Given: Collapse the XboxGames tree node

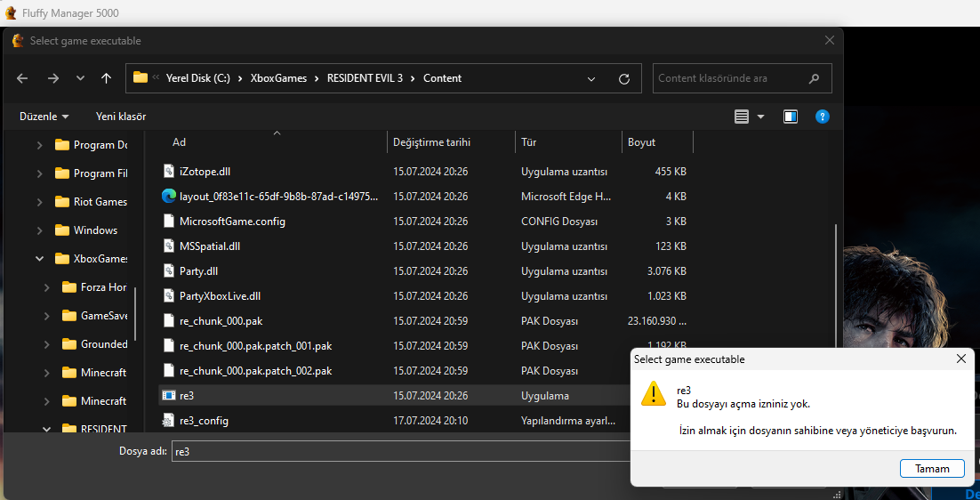Looking at the screenshot, I should [40, 259].
